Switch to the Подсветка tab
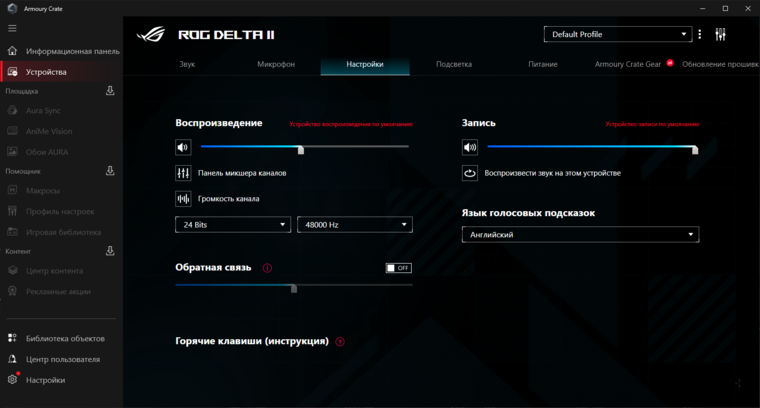Viewport: 760px width, 408px height. pyautogui.click(x=454, y=64)
